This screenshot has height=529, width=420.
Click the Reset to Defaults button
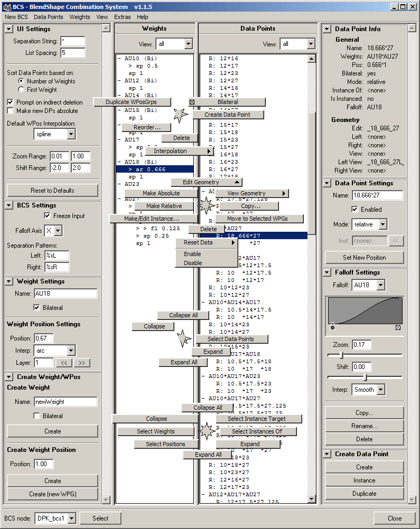pos(52,190)
